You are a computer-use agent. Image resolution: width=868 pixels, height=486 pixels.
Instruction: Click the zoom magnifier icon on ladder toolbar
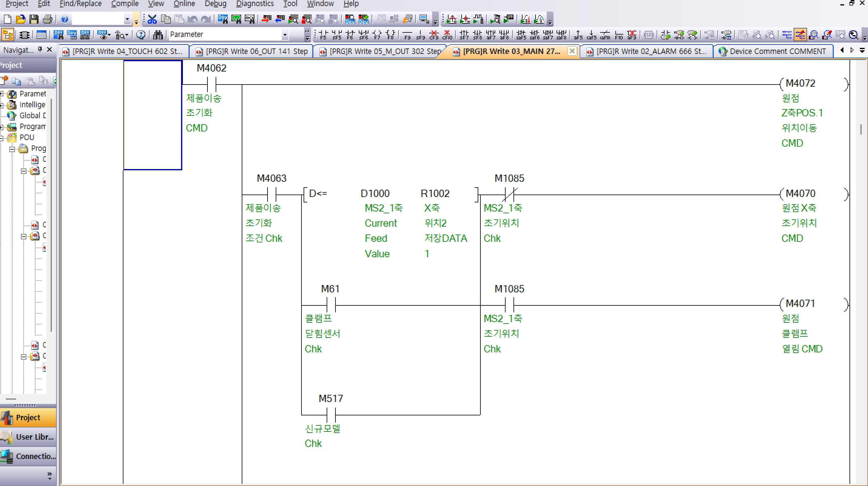click(x=853, y=35)
